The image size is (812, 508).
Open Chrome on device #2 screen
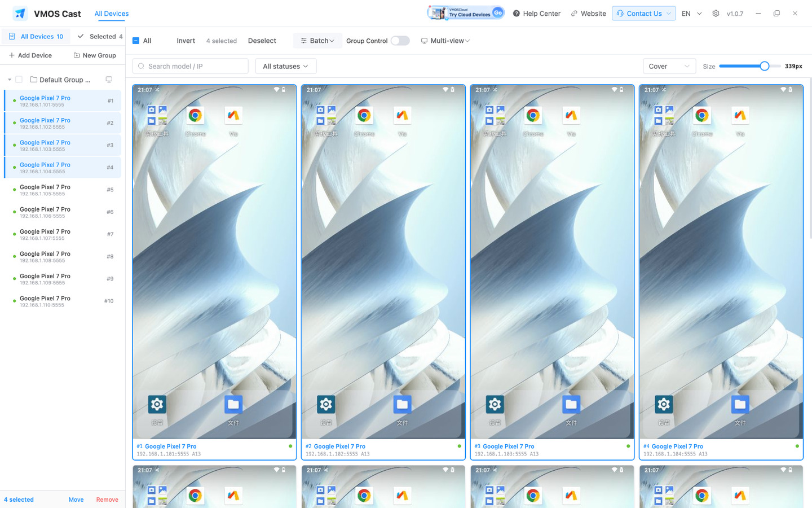tap(364, 116)
